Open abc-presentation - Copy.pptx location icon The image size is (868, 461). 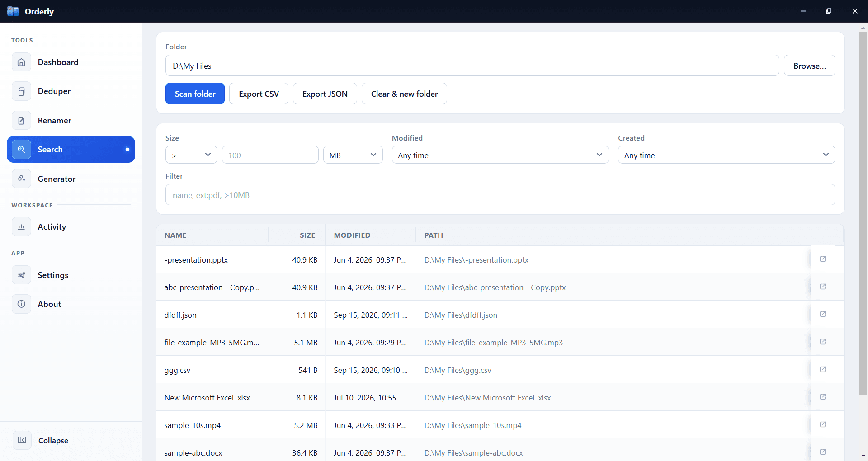point(823,287)
